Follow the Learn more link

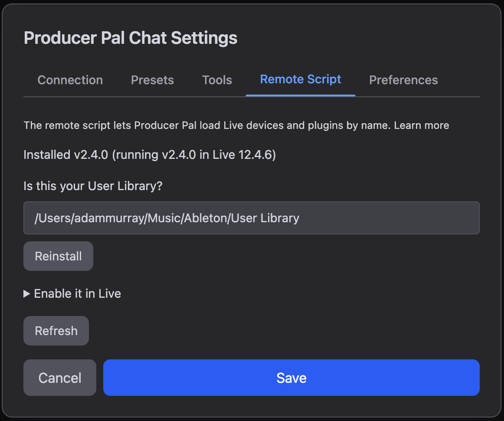[x=422, y=125]
